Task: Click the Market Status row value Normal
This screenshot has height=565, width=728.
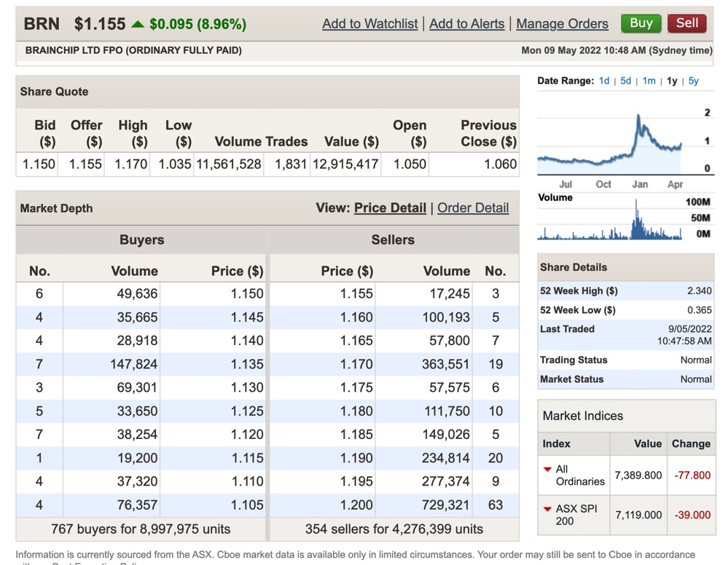Action: 696,379
